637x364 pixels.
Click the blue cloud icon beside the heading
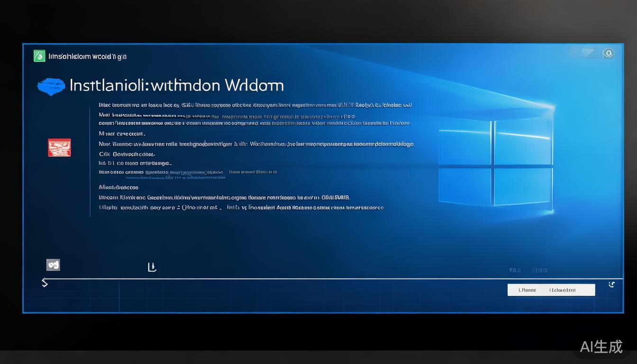click(x=51, y=85)
